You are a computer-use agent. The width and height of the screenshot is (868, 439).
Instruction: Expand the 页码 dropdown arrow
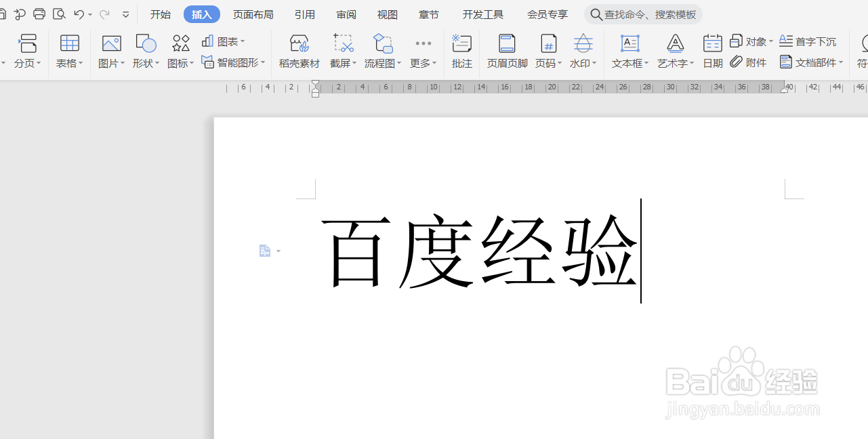[x=560, y=63]
